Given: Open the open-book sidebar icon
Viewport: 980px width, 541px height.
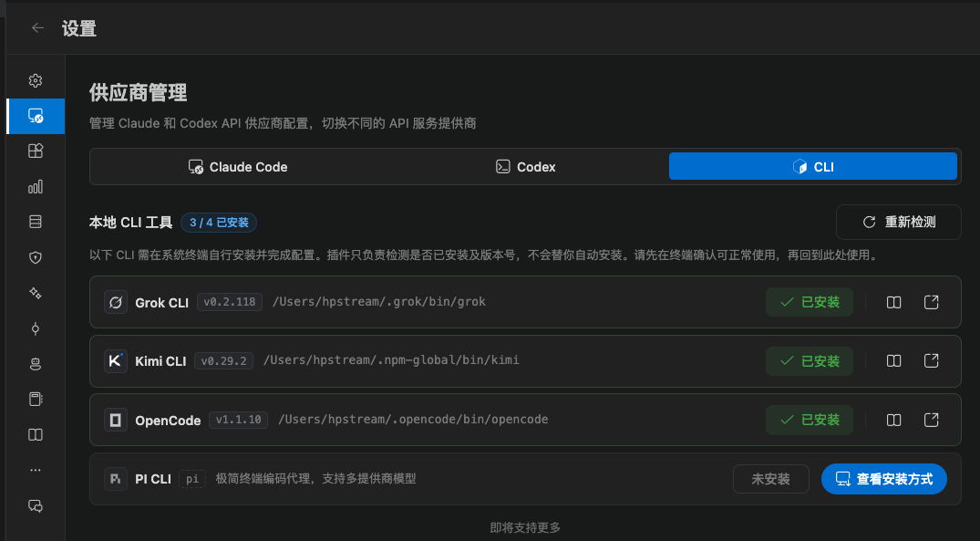Looking at the screenshot, I should [x=36, y=434].
